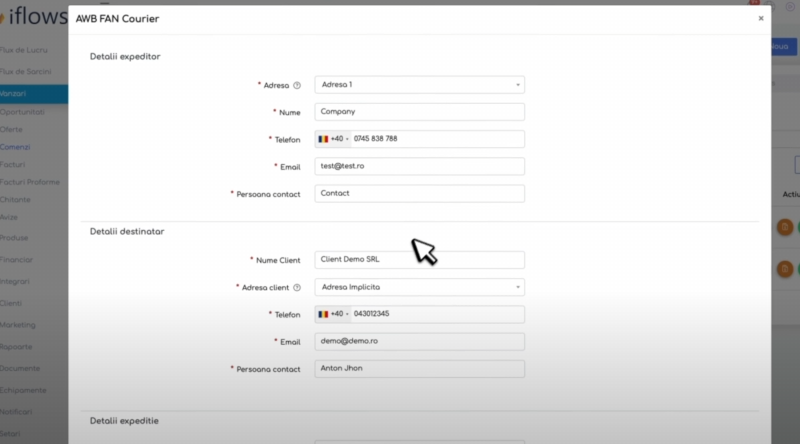Open Facturi in the sidebar
Screen dimensions: 800x444
14,164
